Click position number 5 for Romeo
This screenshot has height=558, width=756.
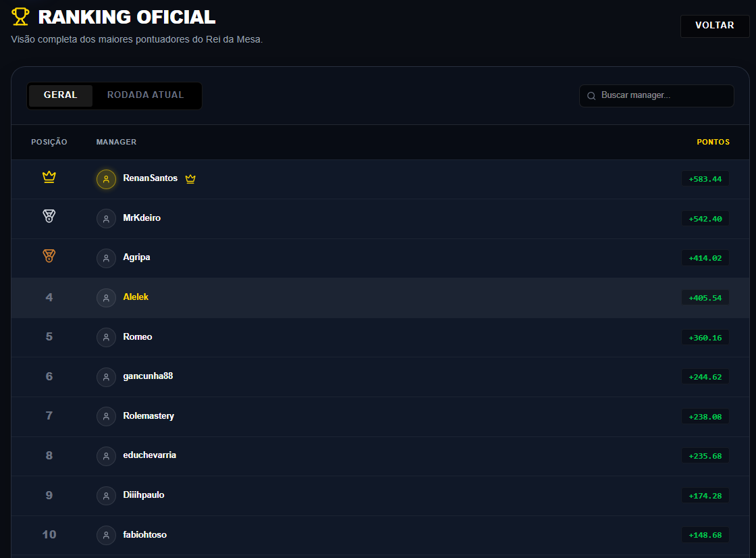[x=49, y=337]
